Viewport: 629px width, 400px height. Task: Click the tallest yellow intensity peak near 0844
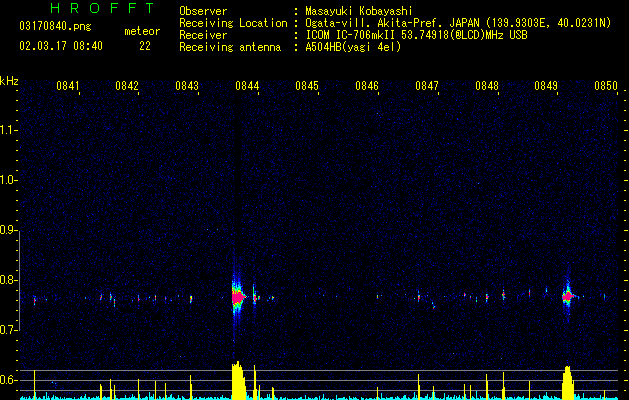(x=238, y=380)
